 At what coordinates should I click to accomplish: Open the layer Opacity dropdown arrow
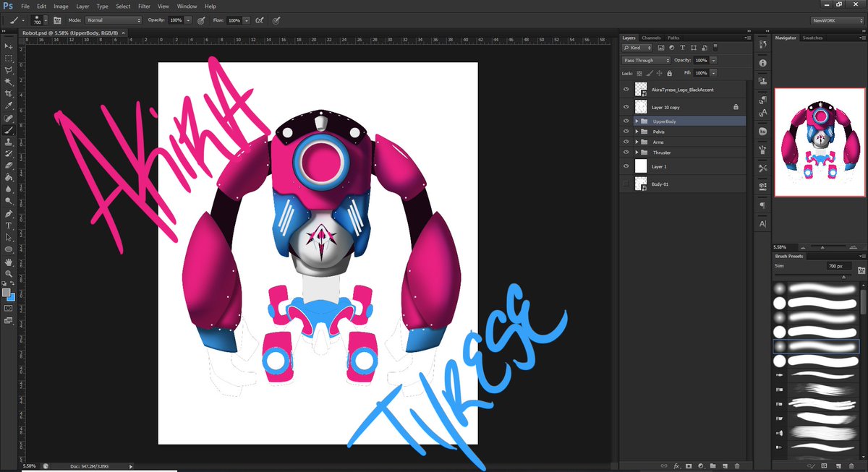[714, 60]
